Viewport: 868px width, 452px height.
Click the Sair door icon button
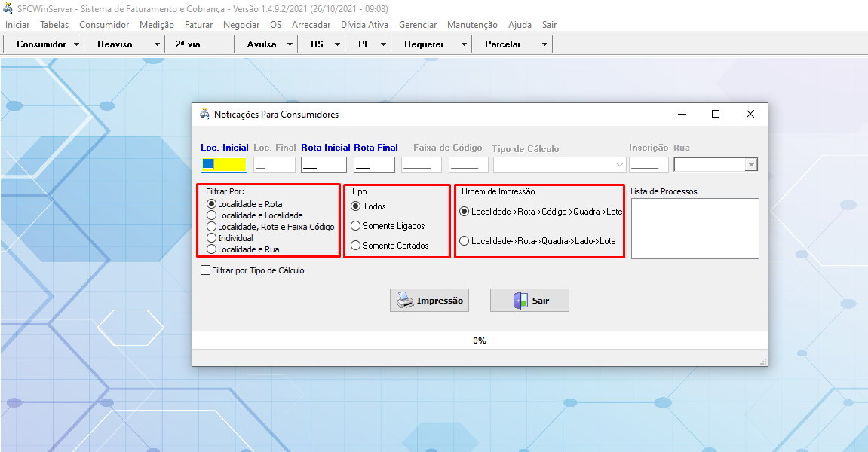coord(529,300)
